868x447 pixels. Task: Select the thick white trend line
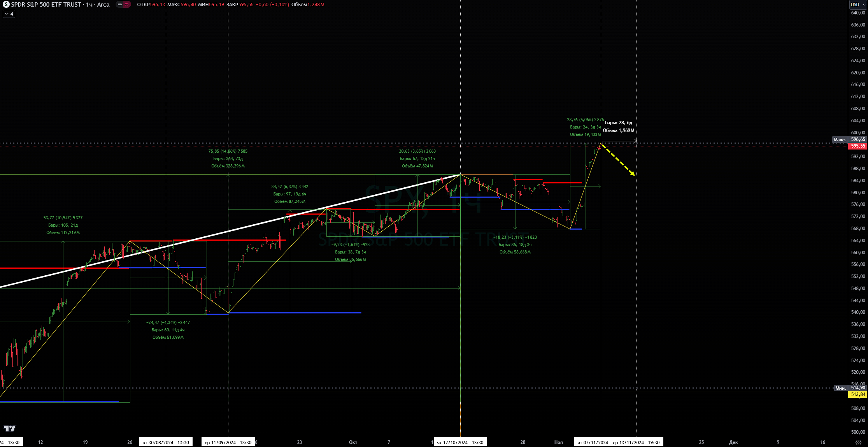click(230, 231)
